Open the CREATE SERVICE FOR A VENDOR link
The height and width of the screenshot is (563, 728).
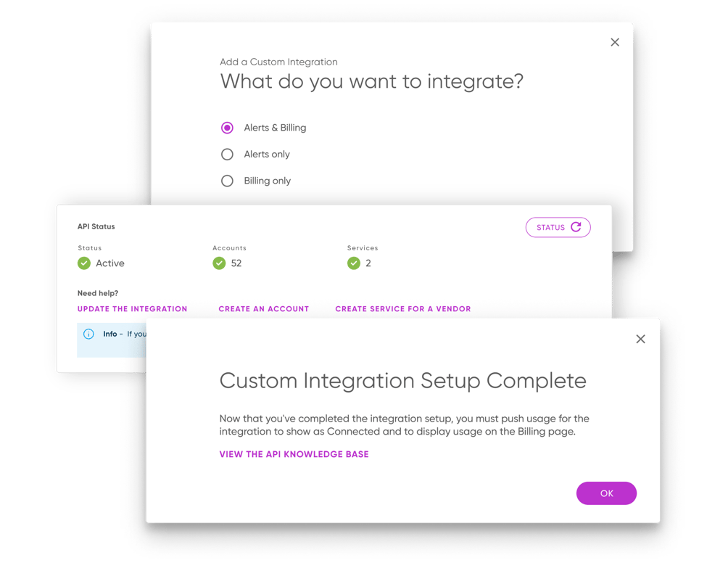(403, 308)
